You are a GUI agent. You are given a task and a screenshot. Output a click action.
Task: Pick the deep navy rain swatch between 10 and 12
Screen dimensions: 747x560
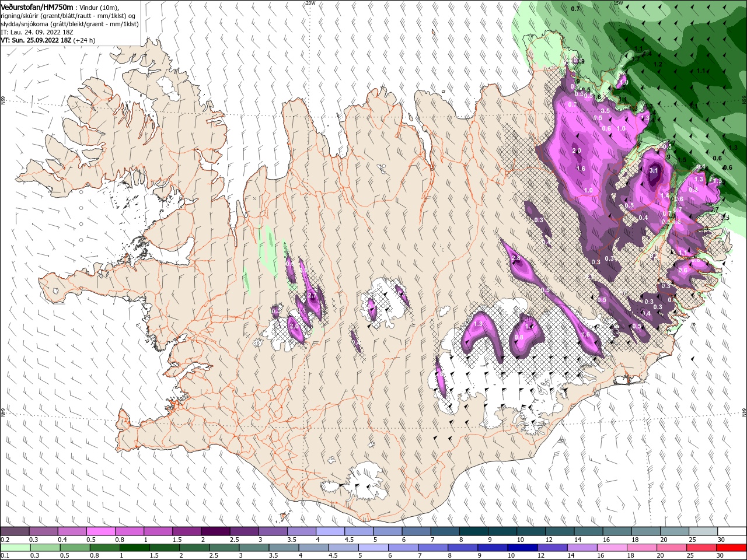point(522,547)
